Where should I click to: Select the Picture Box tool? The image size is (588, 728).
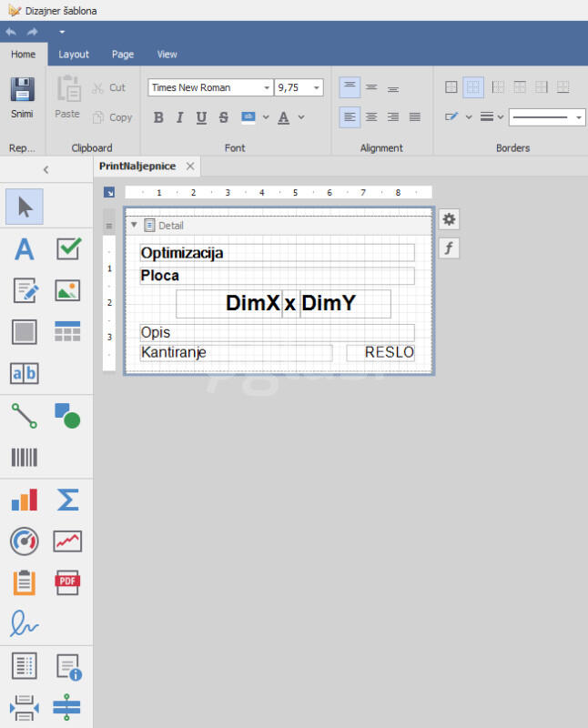tap(68, 290)
